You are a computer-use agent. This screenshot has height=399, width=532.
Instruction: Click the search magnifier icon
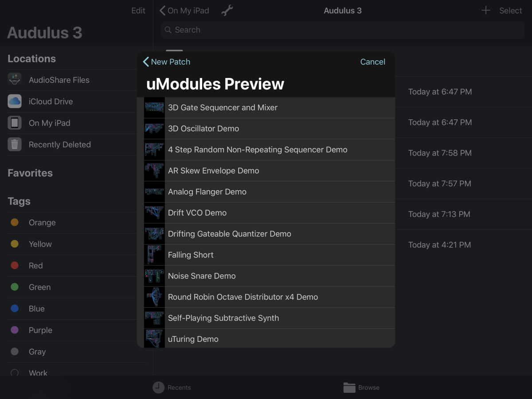point(168,30)
